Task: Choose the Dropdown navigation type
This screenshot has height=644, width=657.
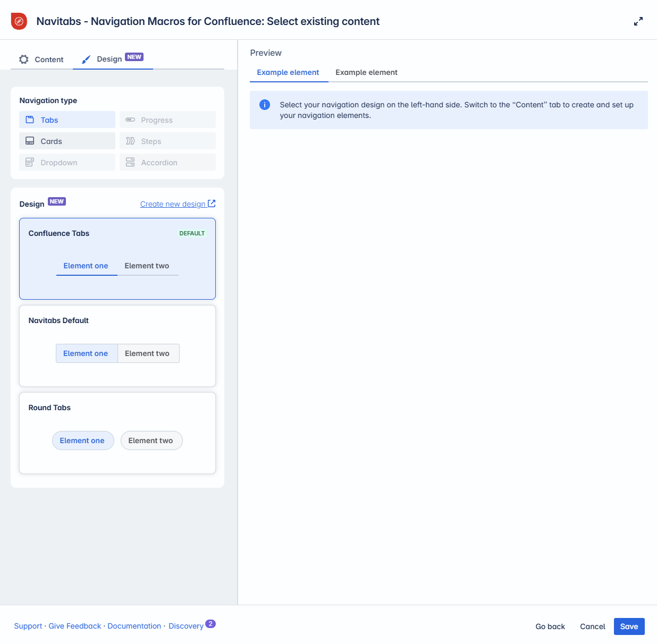Action: tap(68, 163)
